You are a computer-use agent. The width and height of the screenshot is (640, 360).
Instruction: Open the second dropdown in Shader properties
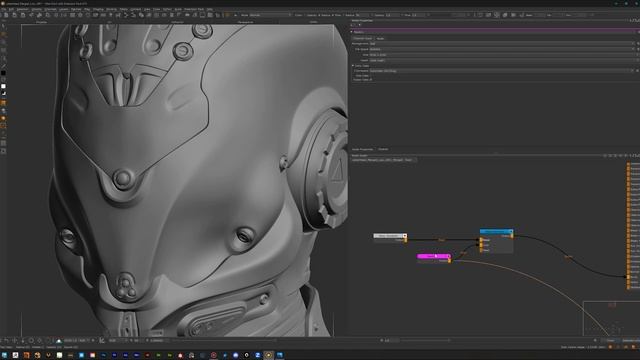coord(502,49)
